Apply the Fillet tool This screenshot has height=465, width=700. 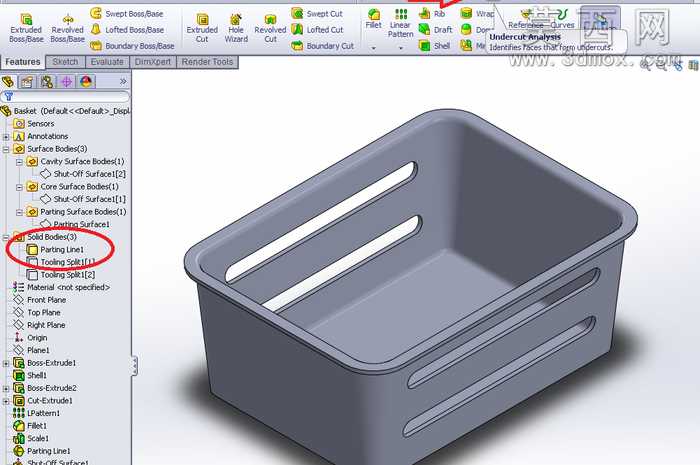(x=373, y=19)
